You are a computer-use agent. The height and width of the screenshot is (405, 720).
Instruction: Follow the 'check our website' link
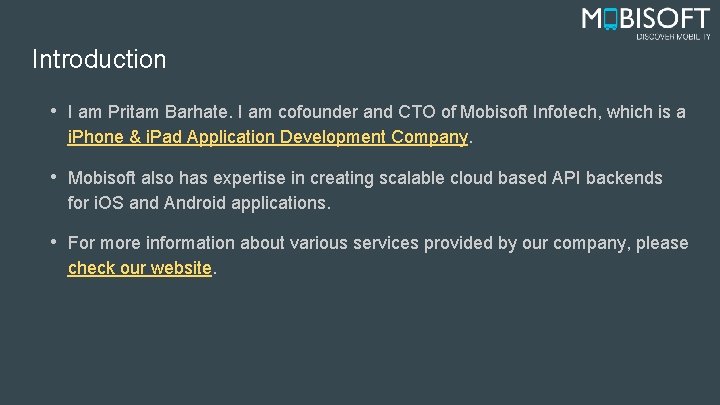[x=139, y=268]
